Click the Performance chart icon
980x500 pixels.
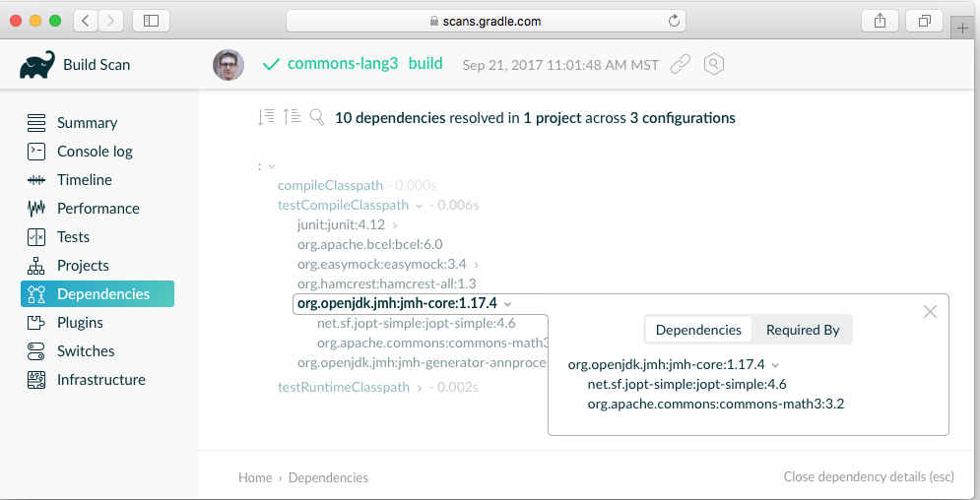click(36, 209)
